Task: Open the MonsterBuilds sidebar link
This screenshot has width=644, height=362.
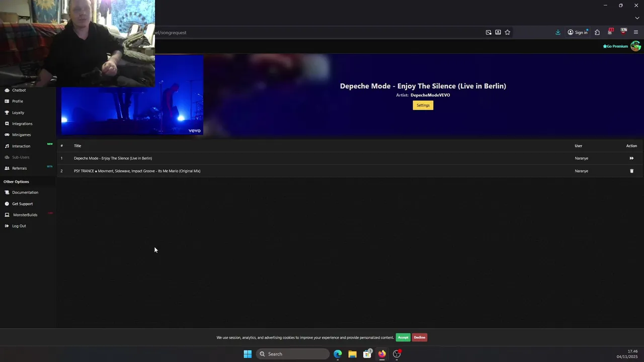Action: [x=25, y=215]
